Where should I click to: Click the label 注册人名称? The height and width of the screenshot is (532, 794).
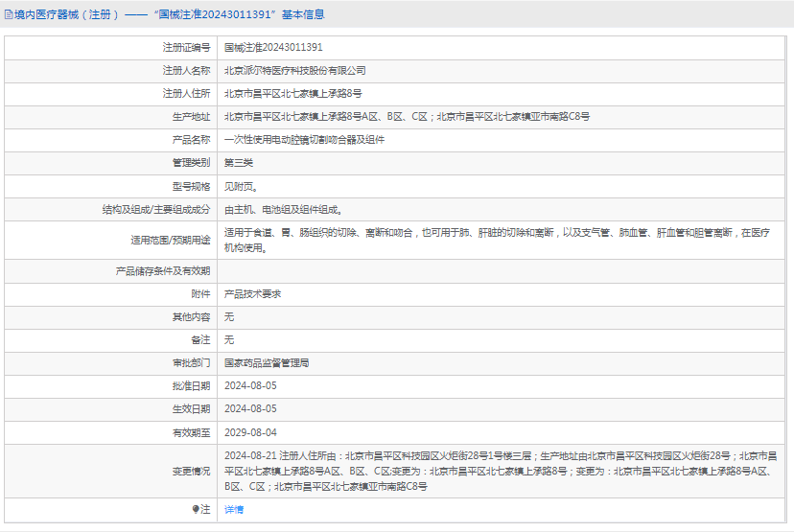pyautogui.click(x=186, y=71)
